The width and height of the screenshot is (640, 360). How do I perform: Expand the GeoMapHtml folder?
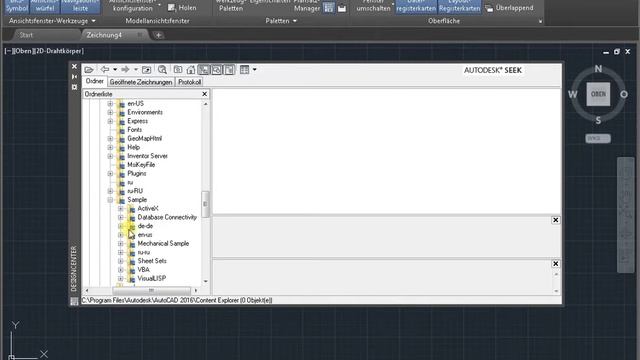(x=110, y=139)
